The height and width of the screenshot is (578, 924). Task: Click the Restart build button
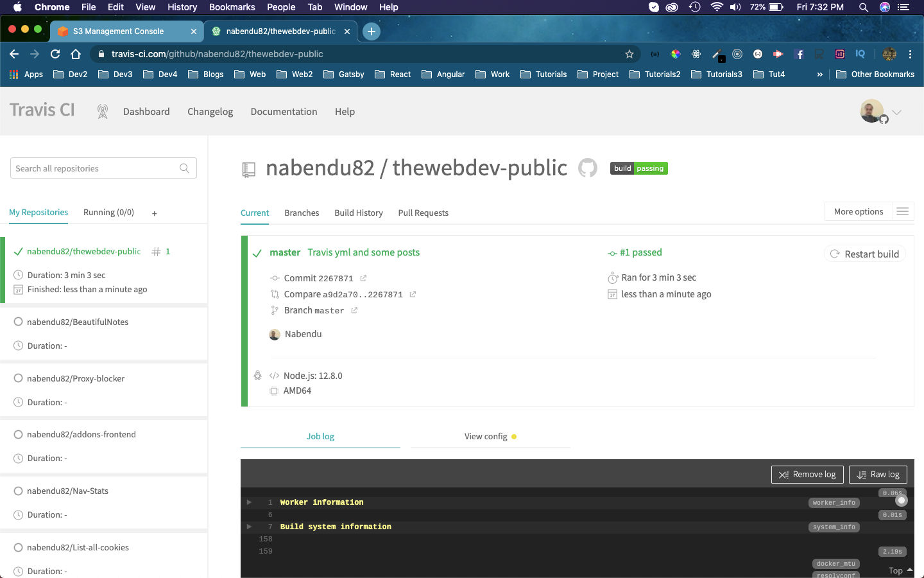(x=864, y=254)
